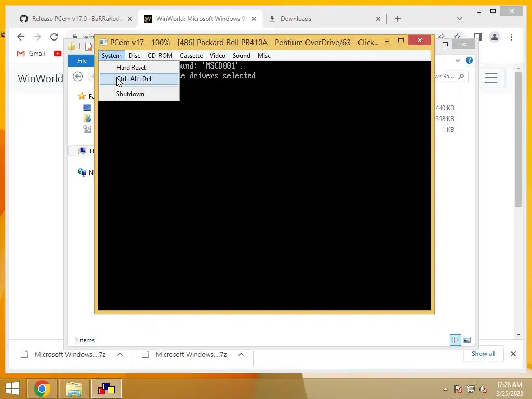Open the Disc menu in PCem

135,55
